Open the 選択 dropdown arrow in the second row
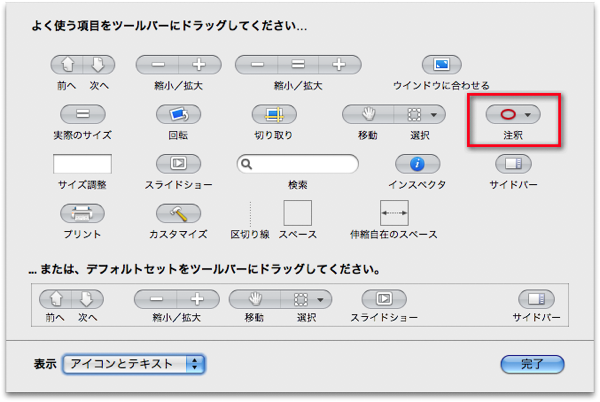 pos(434,114)
